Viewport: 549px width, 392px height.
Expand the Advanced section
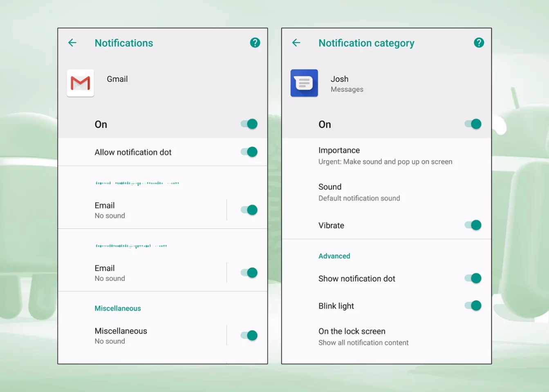click(334, 256)
